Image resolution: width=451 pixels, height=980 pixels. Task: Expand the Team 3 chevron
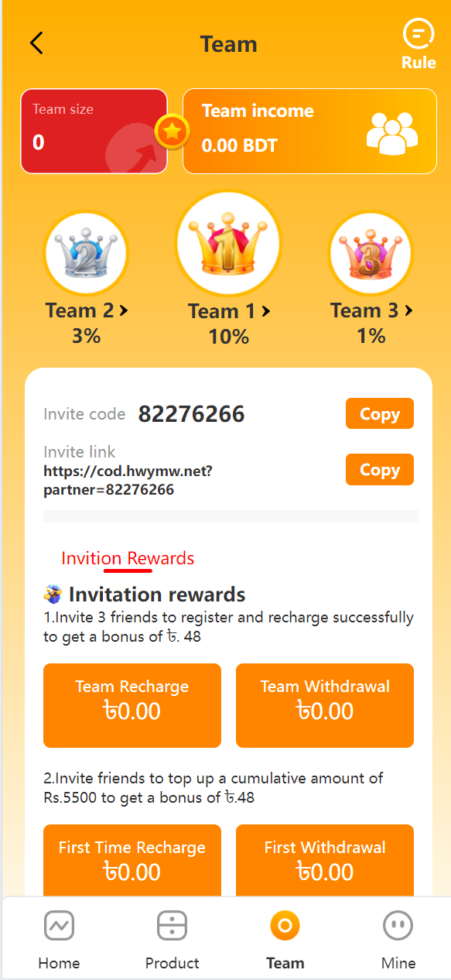pos(408,310)
